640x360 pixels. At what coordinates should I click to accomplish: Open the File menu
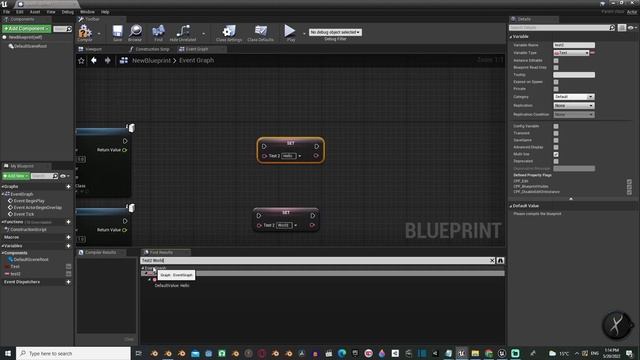(7, 12)
